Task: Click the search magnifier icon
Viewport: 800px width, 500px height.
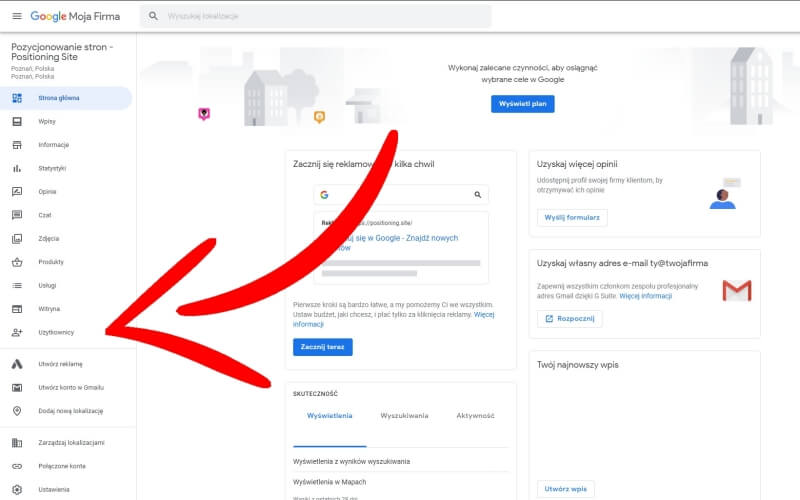Action: 153,16
